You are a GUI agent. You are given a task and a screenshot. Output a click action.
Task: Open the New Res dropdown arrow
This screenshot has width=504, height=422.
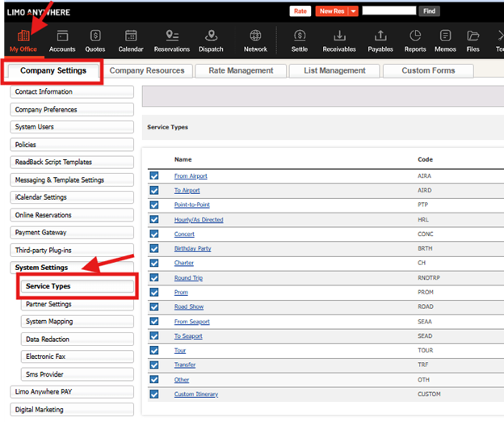coord(353,11)
